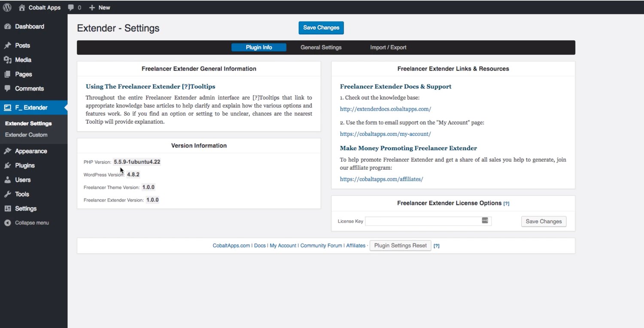Click 'Freelancer Extender Docs & Support' heading
The width and height of the screenshot is (644, 328).
395,86
